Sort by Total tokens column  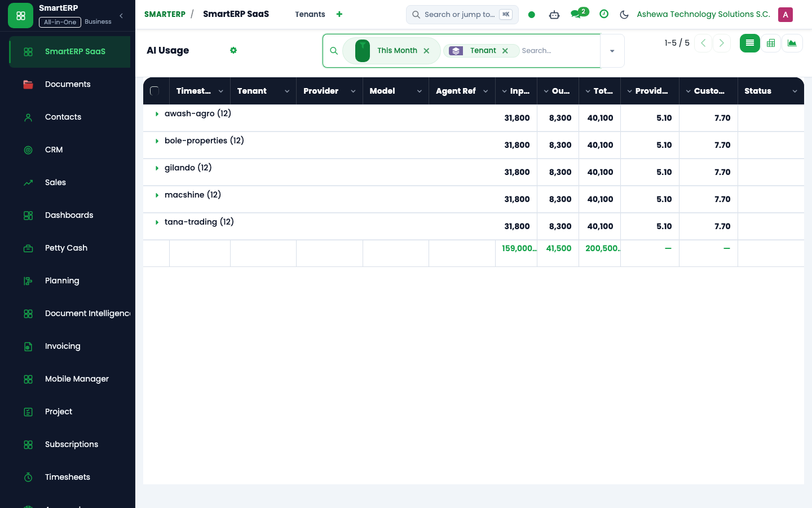[599, 91]
